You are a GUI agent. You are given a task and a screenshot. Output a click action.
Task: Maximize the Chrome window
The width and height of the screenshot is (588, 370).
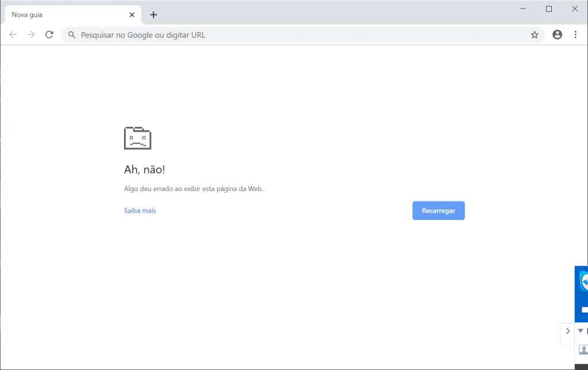coord(548,9)
